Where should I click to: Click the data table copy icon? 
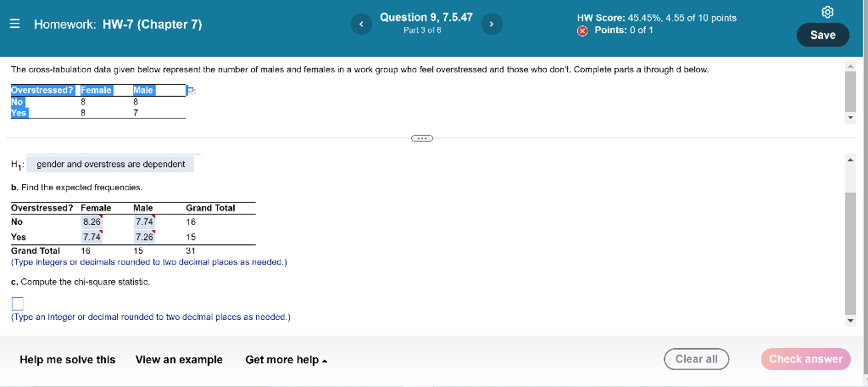click(191, 90)
